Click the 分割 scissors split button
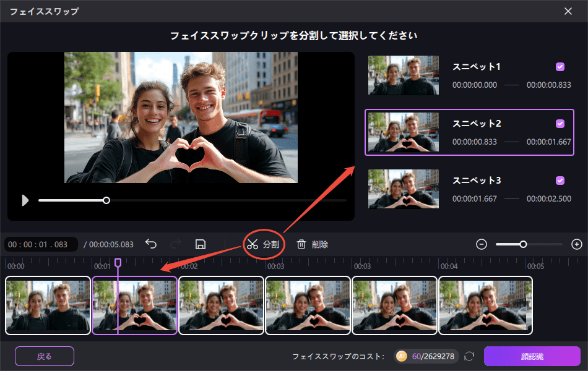The width and height of the screenshot is (588, 371). coord(263,244)
